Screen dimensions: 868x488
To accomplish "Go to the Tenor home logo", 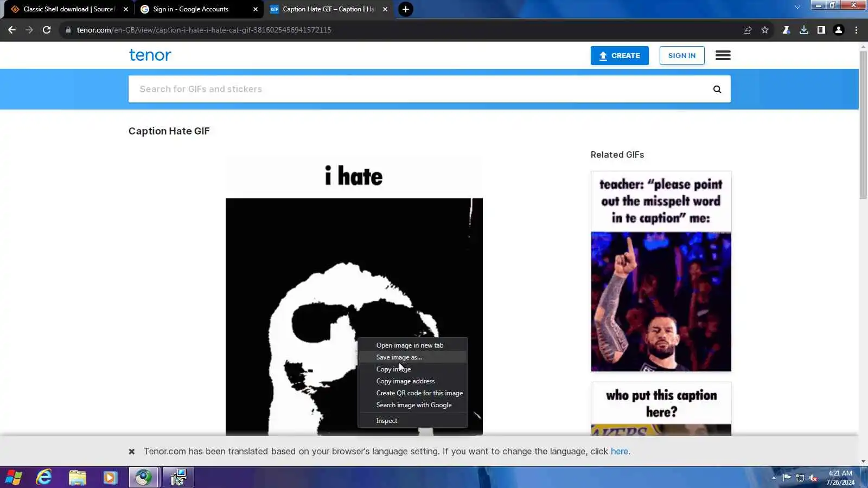I will pyautogui.click(x=150, y=55).
